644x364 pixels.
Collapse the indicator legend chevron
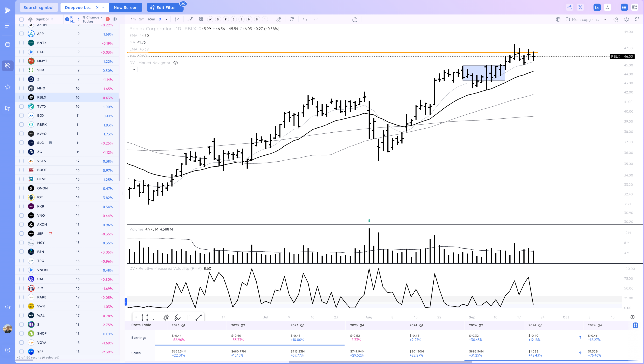(x=134, y=70)
